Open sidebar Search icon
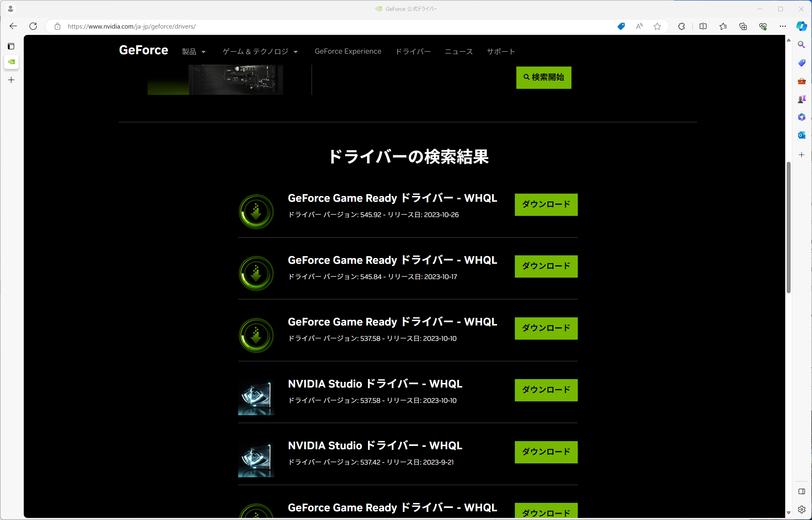Image resolution: width=812 pixels, height=520 pixels. point(801,45)
